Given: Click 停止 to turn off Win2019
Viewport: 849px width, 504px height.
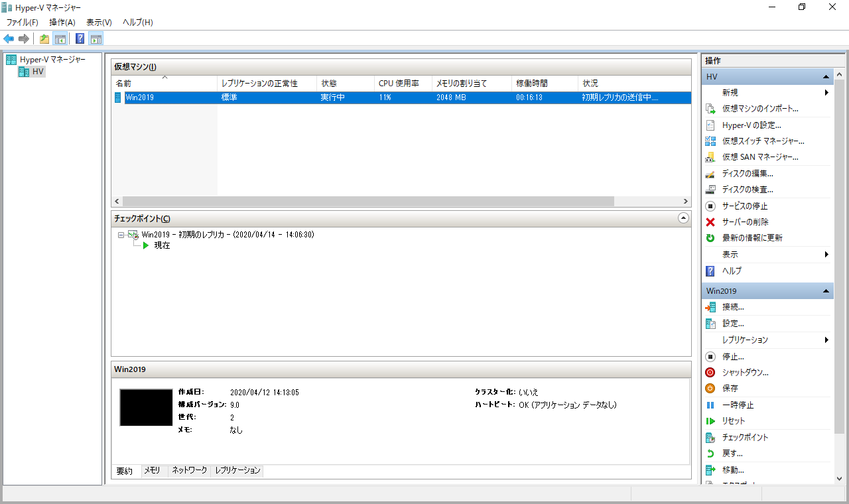Looking at the screenshot, I should pos(733,357).
